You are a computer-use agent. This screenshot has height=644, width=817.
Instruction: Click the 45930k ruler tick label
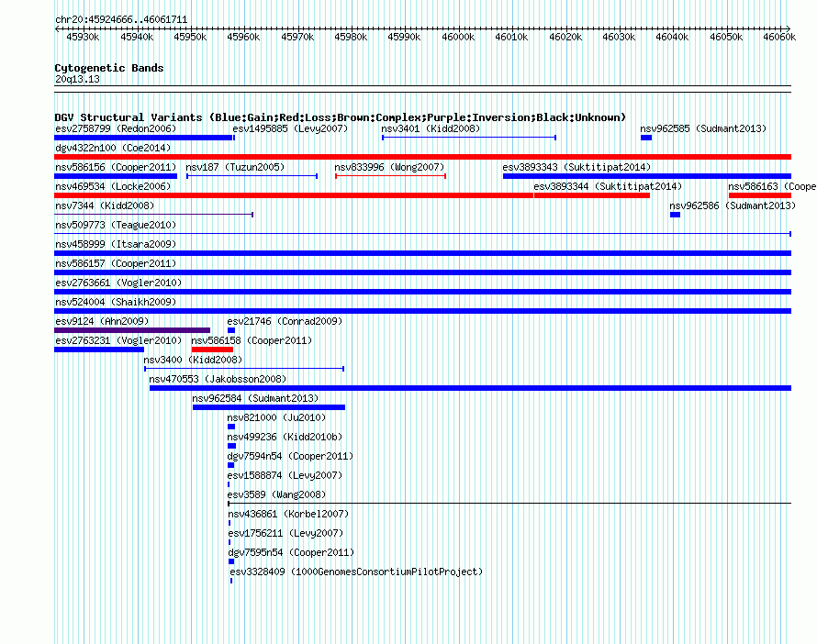[83, 37]
